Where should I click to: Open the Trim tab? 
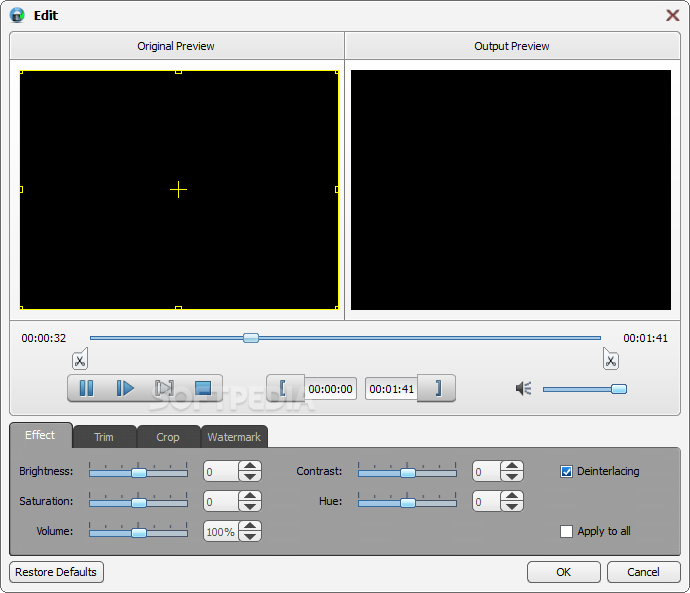(x=104, y=437)
